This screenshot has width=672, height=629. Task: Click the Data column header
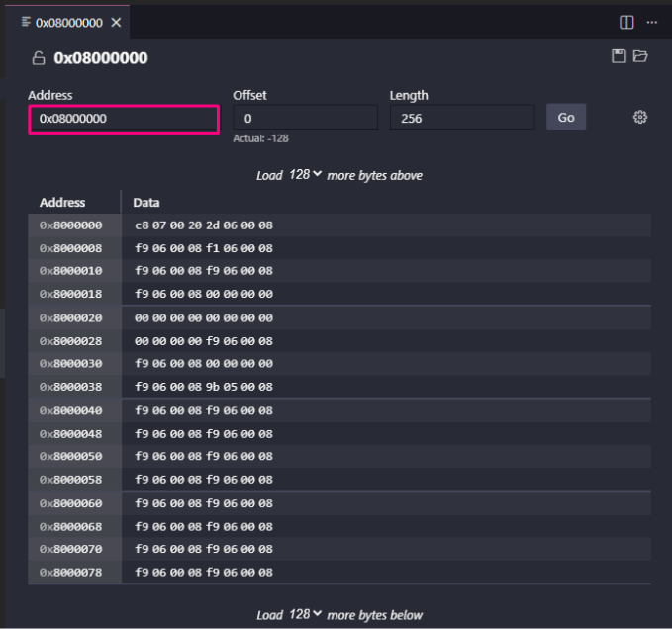point(146,203)
